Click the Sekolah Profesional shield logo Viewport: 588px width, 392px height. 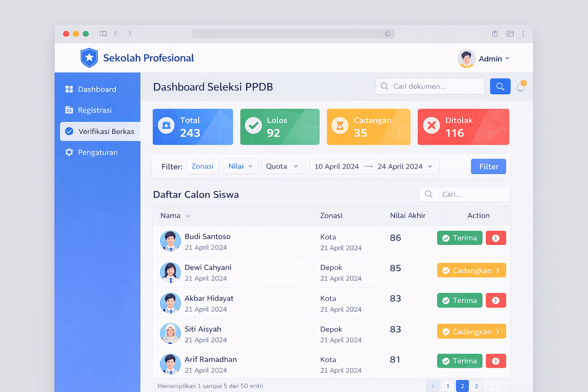pos(89,58)
